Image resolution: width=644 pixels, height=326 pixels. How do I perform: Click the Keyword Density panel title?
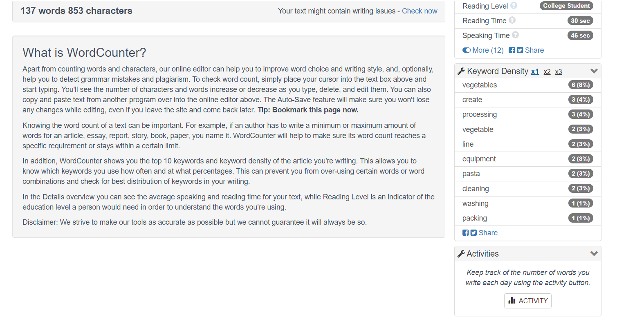498,71
